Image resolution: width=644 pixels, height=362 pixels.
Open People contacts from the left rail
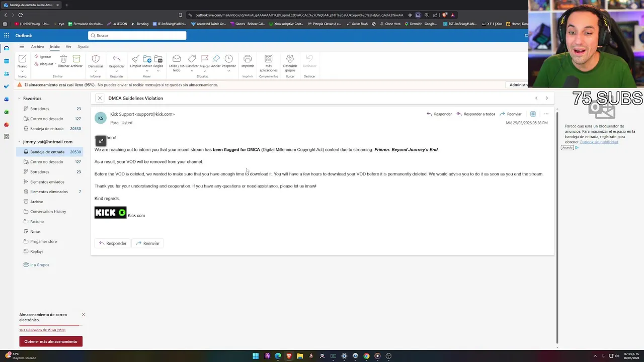(7, 74)
